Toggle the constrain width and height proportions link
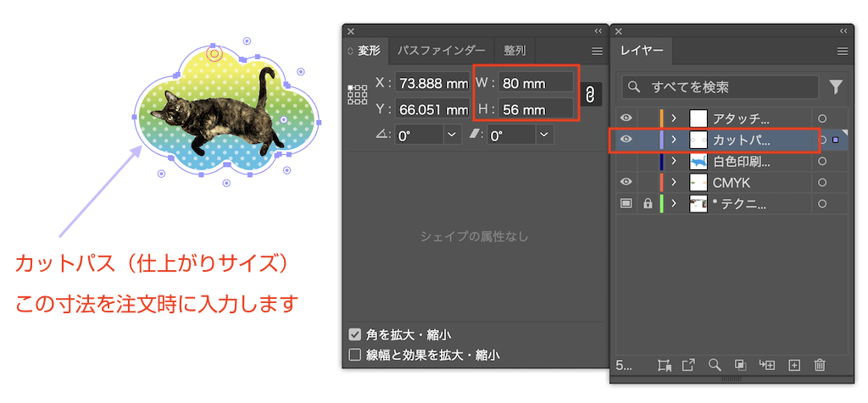This screenshot has height=403, width=868. coord(590,96)
